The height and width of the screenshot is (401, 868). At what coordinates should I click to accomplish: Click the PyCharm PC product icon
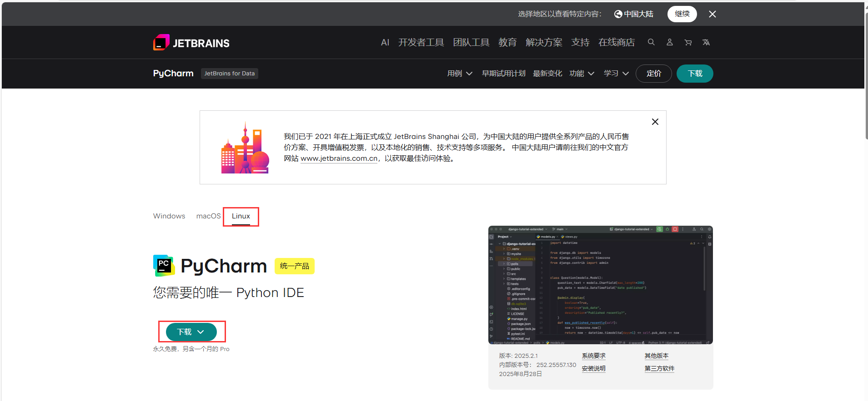coord(164,266)
